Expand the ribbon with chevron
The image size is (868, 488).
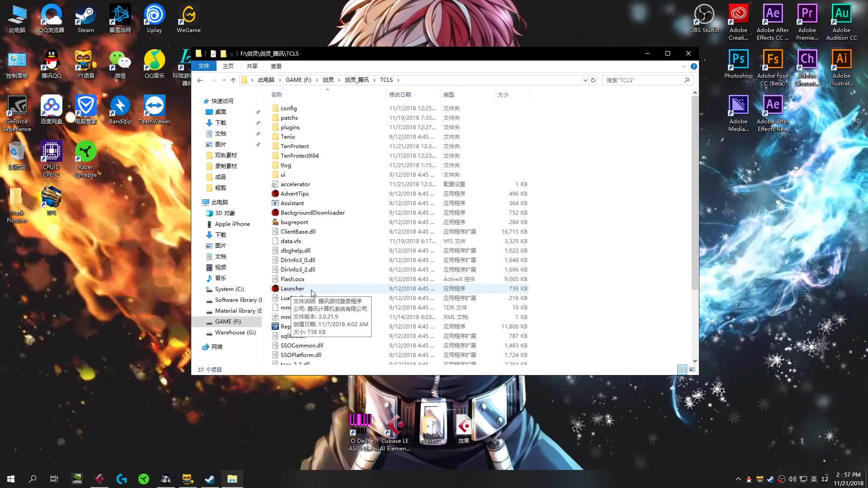[x=684, y=66]
